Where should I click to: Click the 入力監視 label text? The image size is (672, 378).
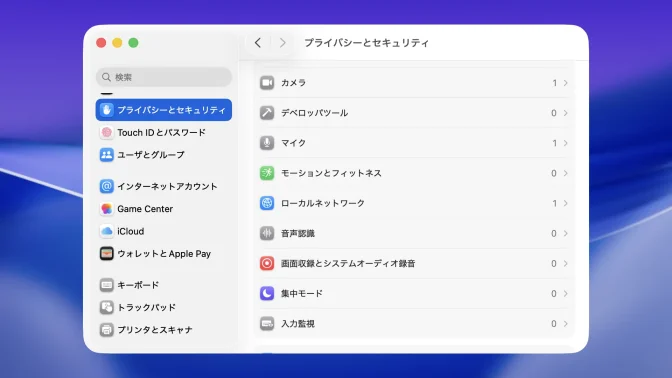point(298,324)
